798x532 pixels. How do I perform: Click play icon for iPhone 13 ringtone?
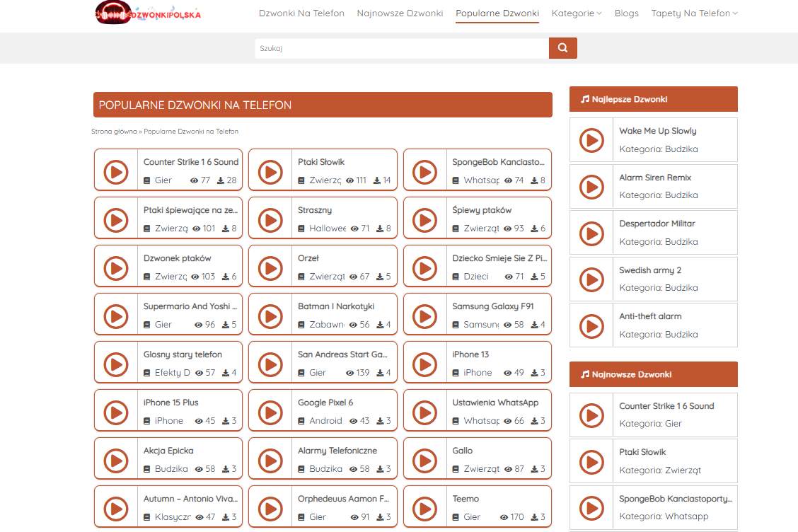point(424,364)
